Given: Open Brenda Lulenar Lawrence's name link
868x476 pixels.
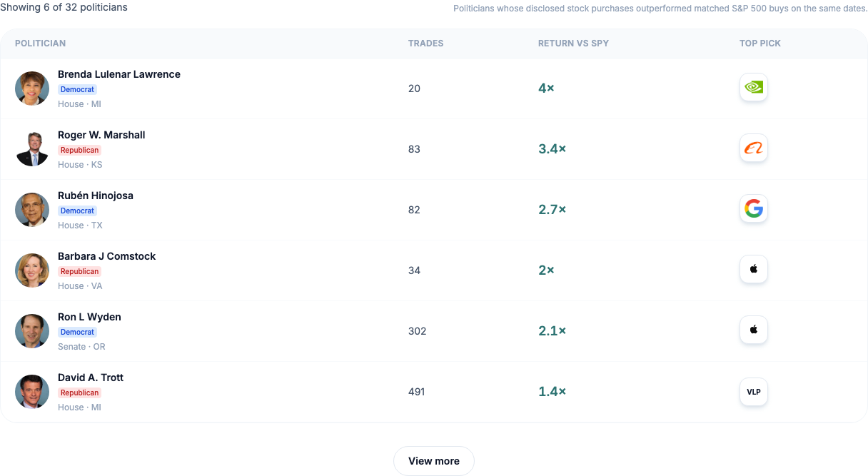Looking at the screenshot, I should coord(119,74).
